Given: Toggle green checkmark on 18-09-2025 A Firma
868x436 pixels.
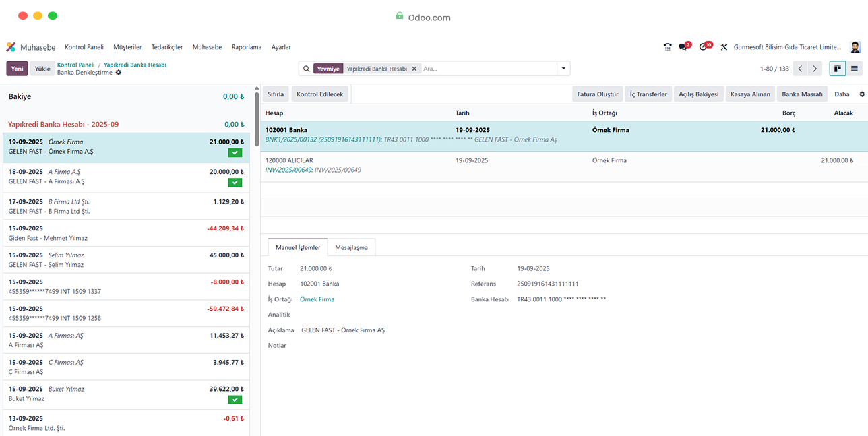Looking at the screenshot, I should click(x=235, y=183).
